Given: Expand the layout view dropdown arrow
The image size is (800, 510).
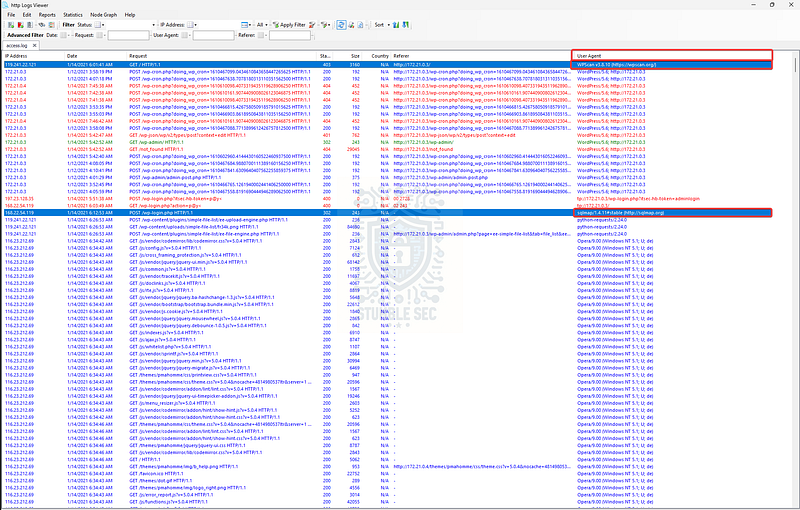Looking at the screenshot, I should pyautogui.click(x=250, y=24).
